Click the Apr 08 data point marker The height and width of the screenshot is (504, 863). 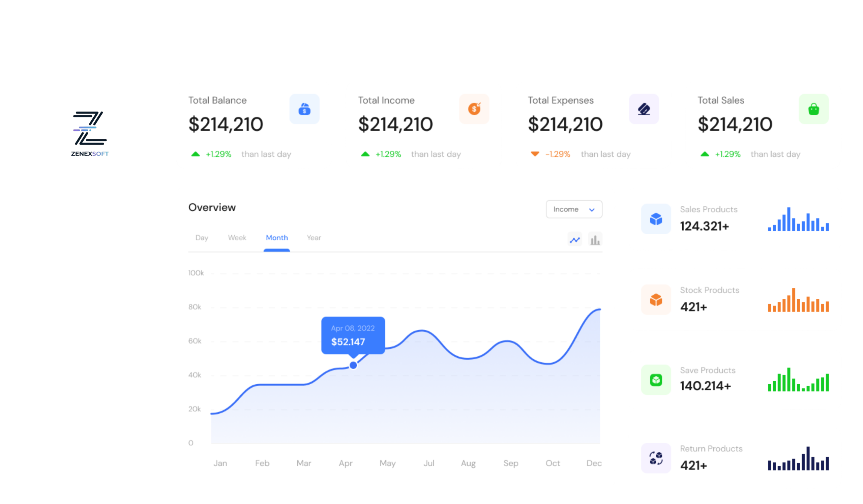pyautogui.click(x=353, y=365)
